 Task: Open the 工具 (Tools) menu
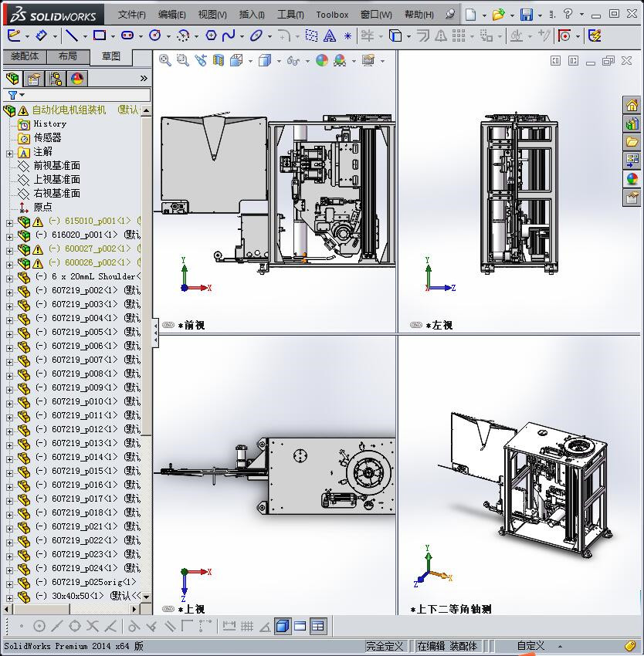(290, 15)
